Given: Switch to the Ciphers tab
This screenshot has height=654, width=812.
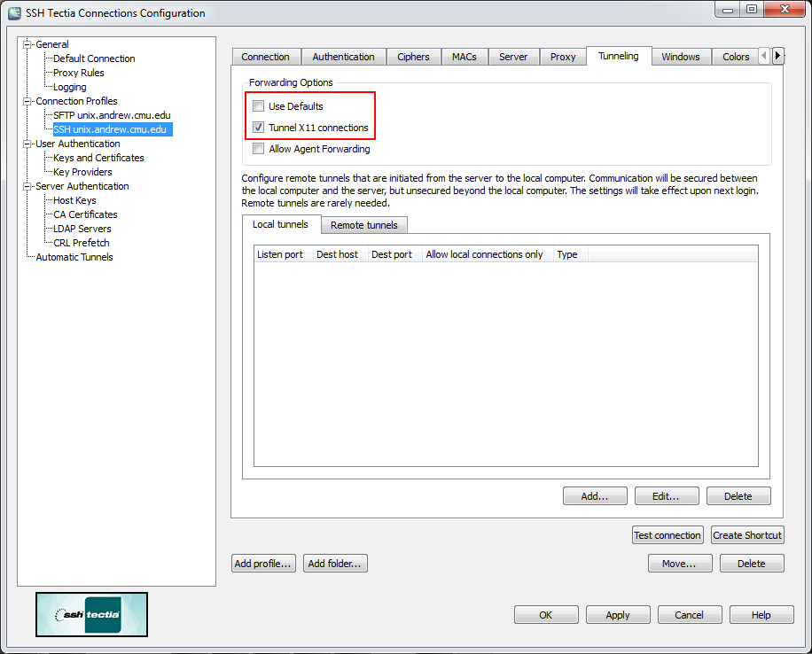Looking at the screenshot, I should (413, 57).
